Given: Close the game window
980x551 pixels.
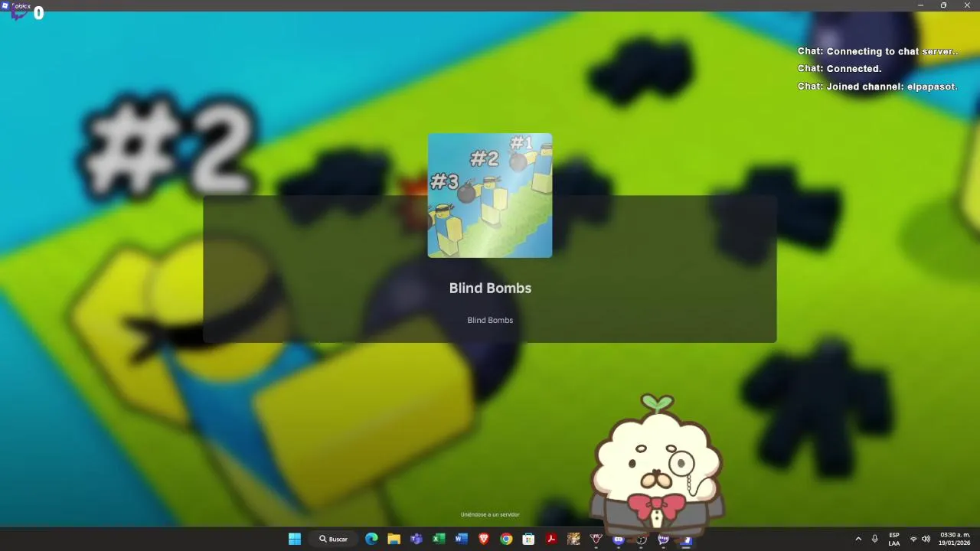Looking at the screenshot, I should (967, 5).
